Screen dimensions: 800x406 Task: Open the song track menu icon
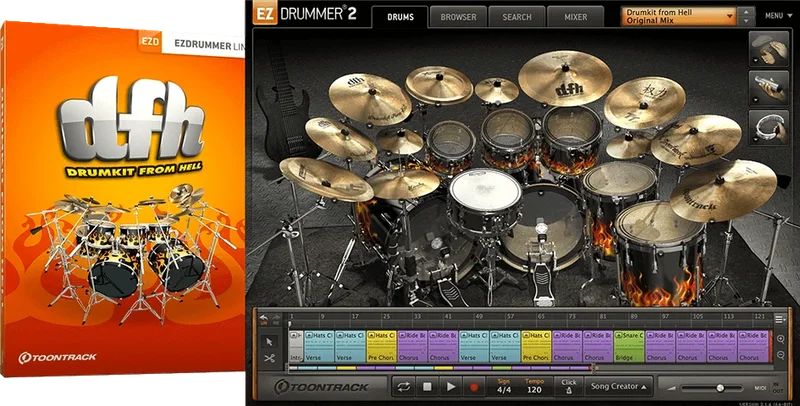[779, 319]
